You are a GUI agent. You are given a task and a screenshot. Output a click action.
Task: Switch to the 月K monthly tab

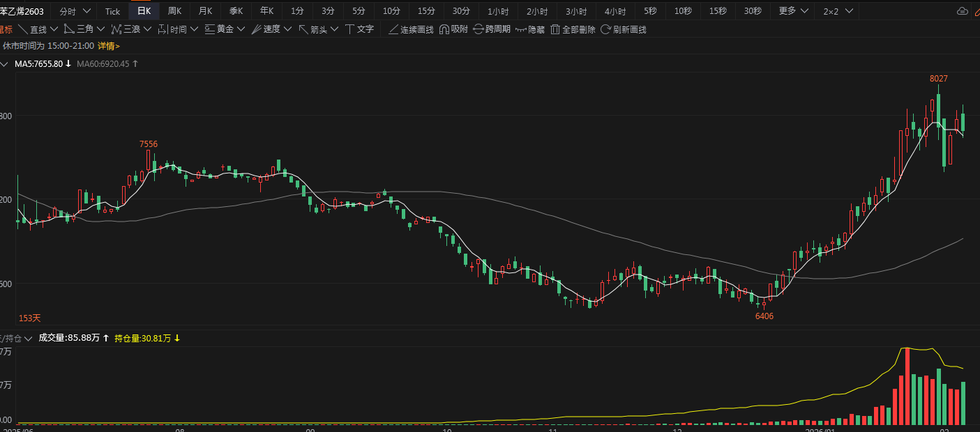point(206,11)
